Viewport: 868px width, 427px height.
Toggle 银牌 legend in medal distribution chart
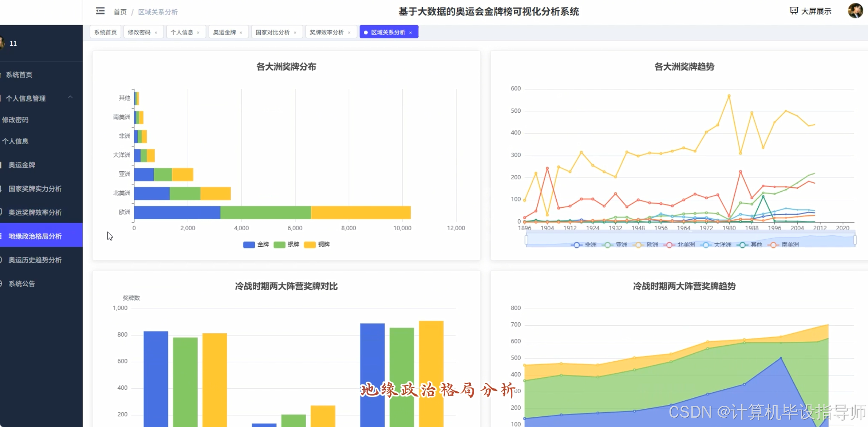click(287, 244)
